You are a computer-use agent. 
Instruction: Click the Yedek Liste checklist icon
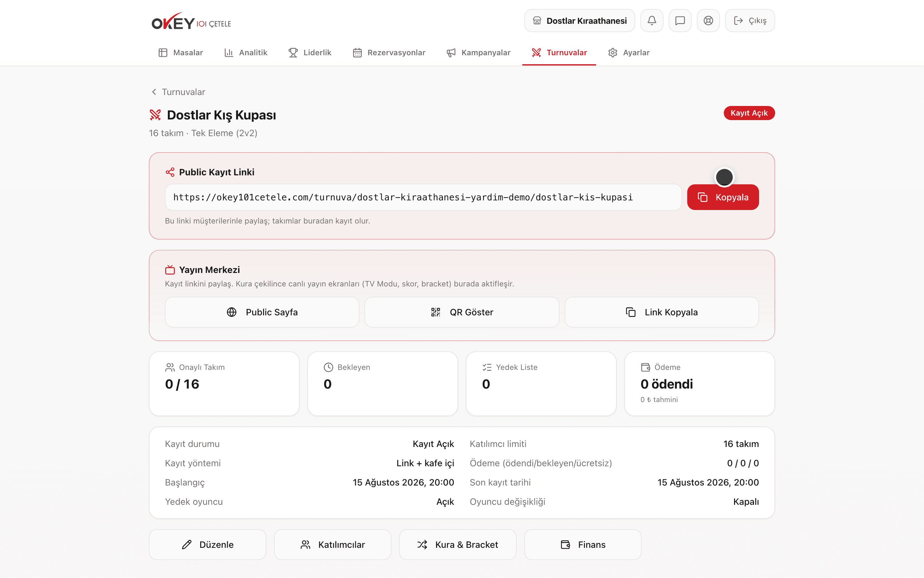coord(487,367)
